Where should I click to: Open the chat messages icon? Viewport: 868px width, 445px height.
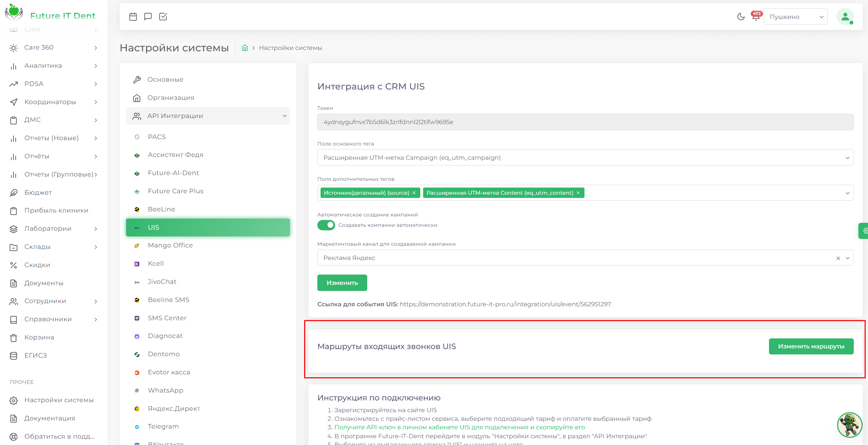point(148,16)
